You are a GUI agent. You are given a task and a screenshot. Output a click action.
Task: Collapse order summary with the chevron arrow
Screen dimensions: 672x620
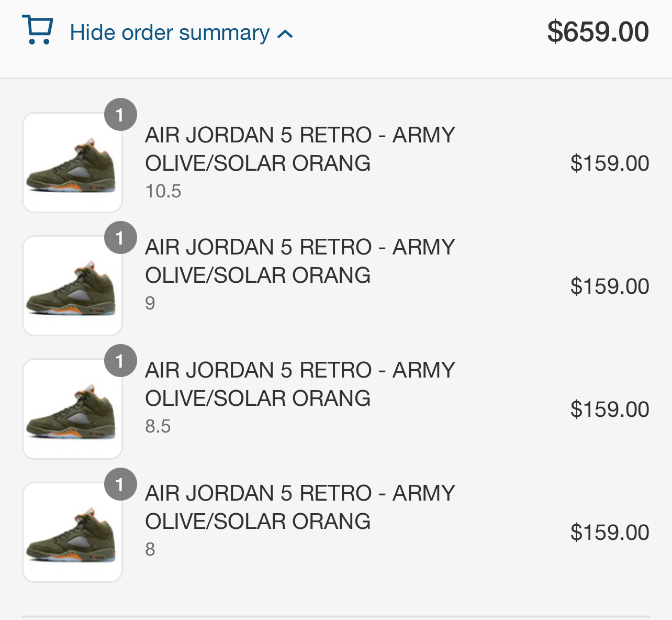point(285,35)
